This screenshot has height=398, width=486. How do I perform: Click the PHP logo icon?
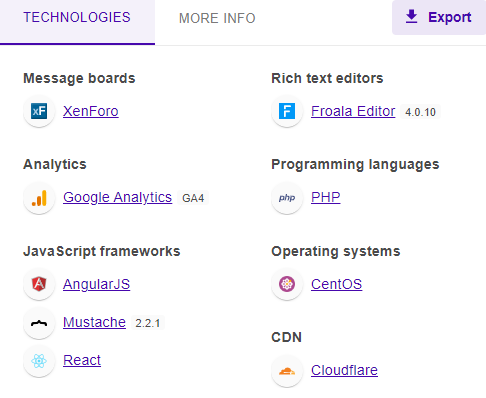pyautogui.click(x=287, y=198)
